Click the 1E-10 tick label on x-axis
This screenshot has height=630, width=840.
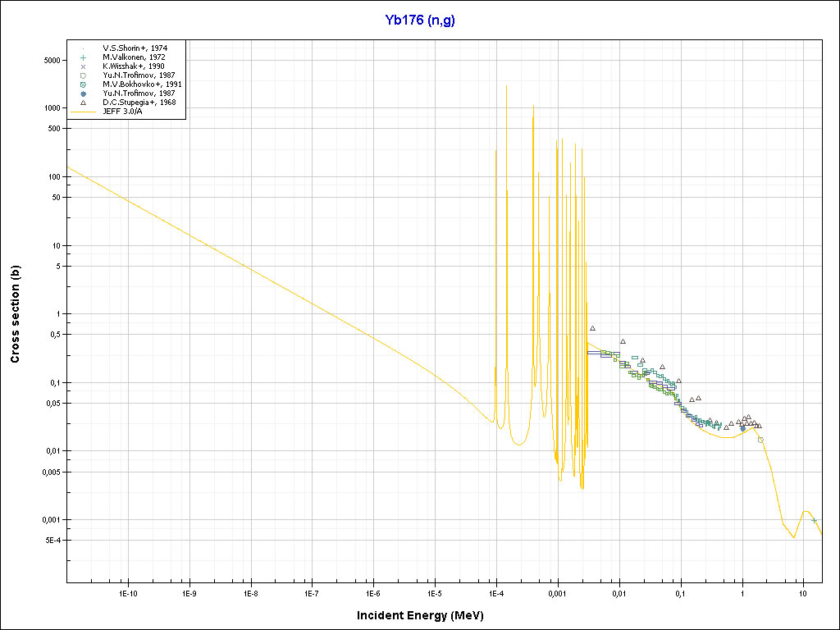pyautogui.click(x=127, y=592)
